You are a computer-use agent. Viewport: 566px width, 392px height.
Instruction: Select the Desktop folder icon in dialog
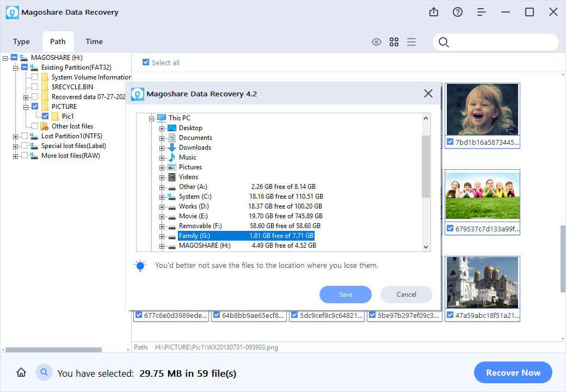tap(172, 128)
